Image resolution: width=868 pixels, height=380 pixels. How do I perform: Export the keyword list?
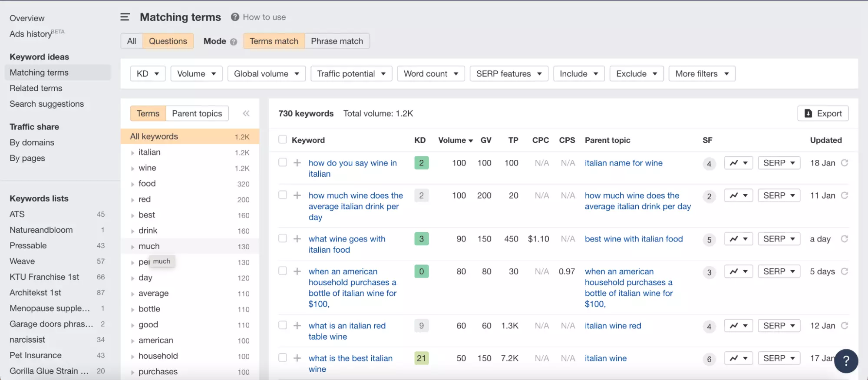coord(823,113)
